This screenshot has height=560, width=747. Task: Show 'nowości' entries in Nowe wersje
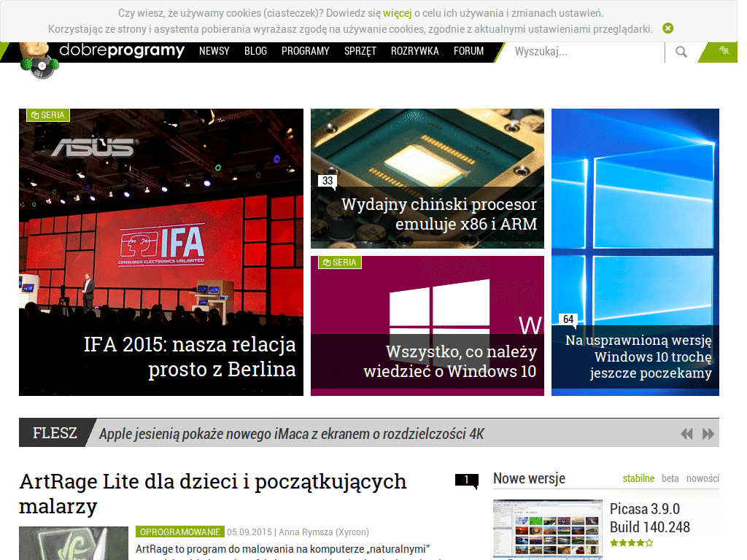pyautogui.click(x=703, y=478)
